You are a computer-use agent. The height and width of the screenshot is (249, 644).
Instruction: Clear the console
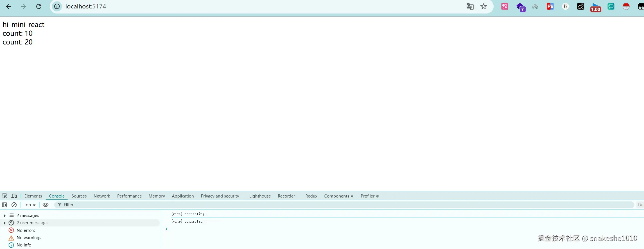click(14, 205)
